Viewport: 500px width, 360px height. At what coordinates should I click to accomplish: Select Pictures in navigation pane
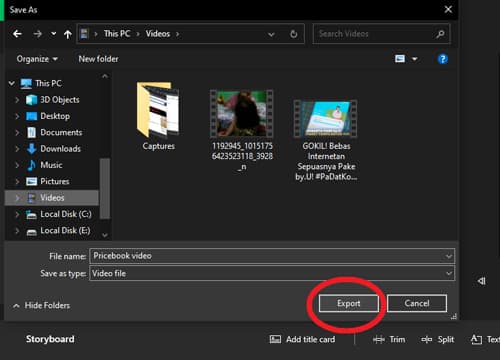55,181
